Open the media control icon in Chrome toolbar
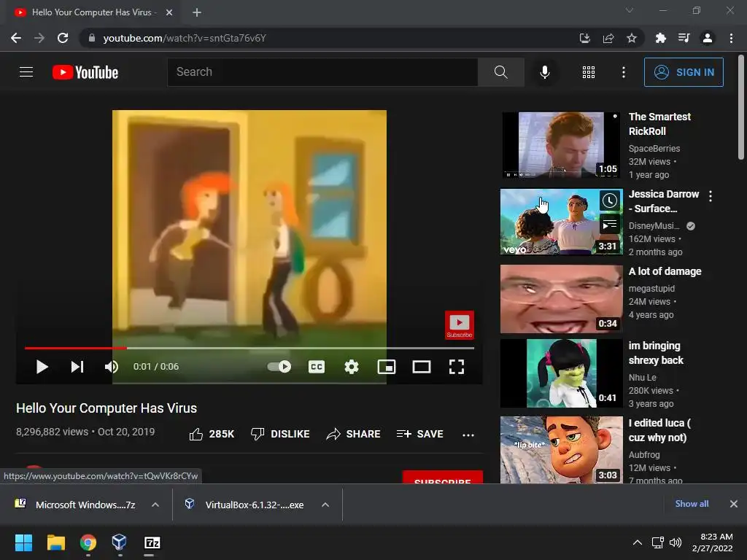The image size is (747, 560). pyautogui.click(x=684, y=38)
